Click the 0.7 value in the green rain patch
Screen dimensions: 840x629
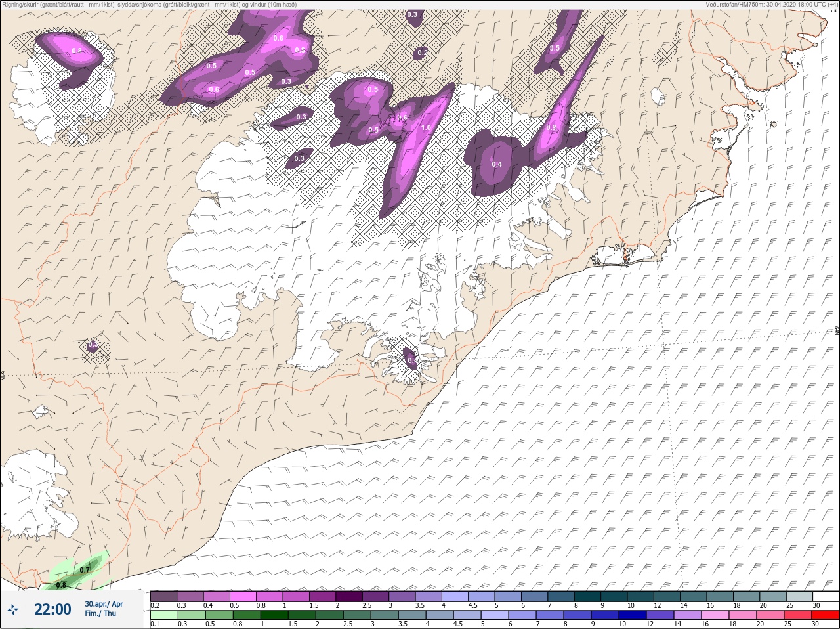click(x=85, y=570)
